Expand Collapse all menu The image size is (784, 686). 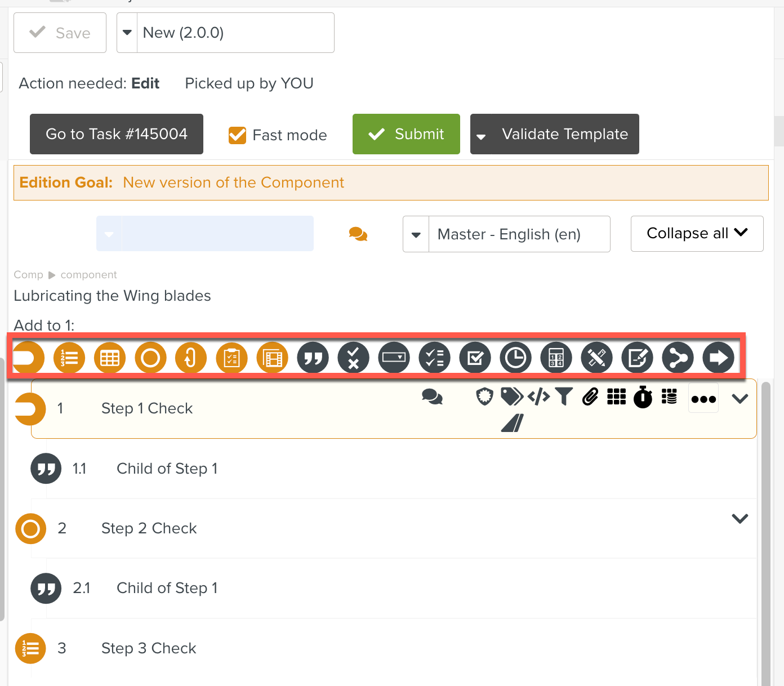697,233
